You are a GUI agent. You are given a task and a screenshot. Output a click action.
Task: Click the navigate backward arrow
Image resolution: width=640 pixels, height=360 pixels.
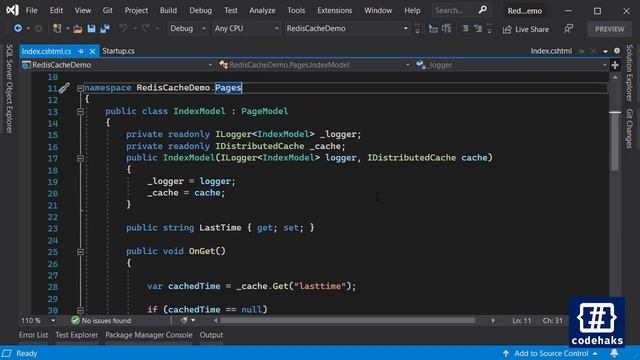18,28
